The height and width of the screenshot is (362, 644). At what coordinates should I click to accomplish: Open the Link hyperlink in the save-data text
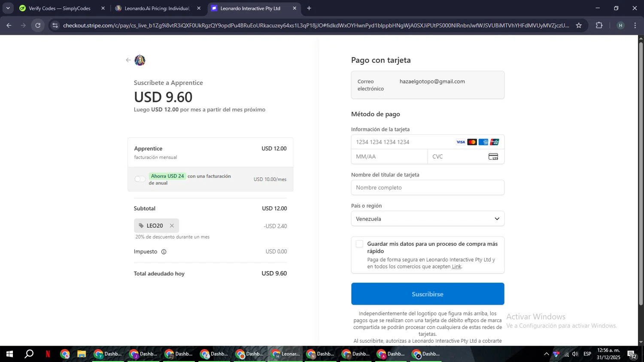(456, 266)
